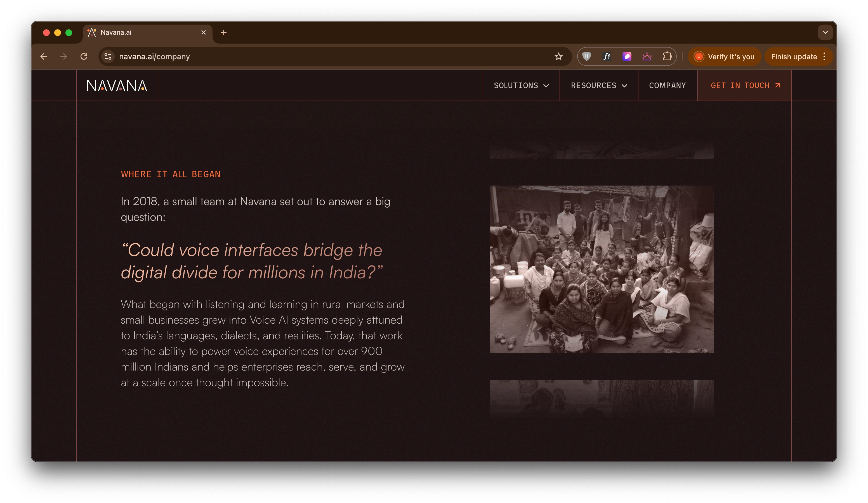Screen dimensions: 868x503
Task: Open Chrome's three-dot menu
Action: 824,56
